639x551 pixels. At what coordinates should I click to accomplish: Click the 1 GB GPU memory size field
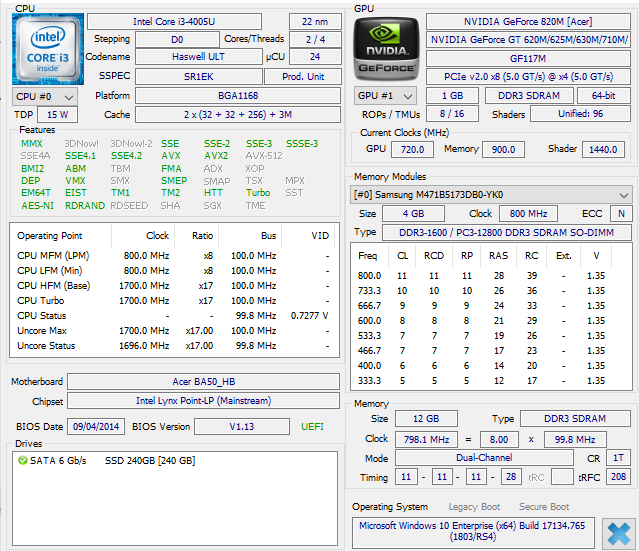[x=452, y=96]
